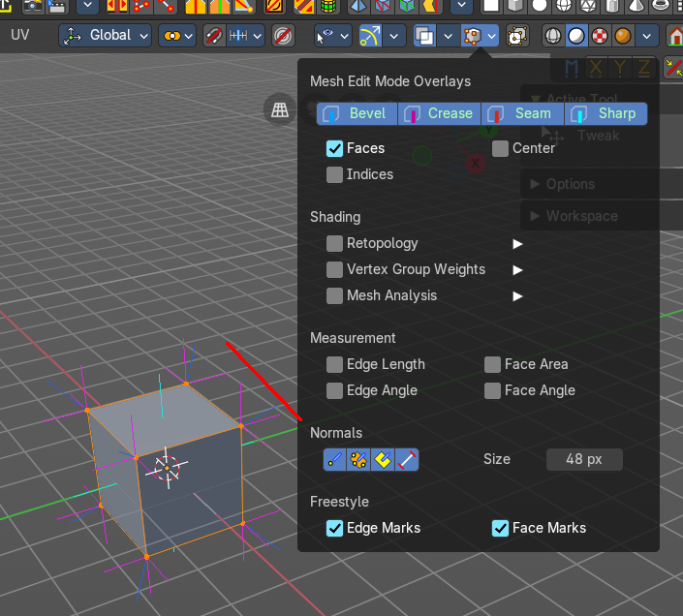Toggle the Seam overlay button
This screenshot has width=683, height=616.
(x=523, y=114)
